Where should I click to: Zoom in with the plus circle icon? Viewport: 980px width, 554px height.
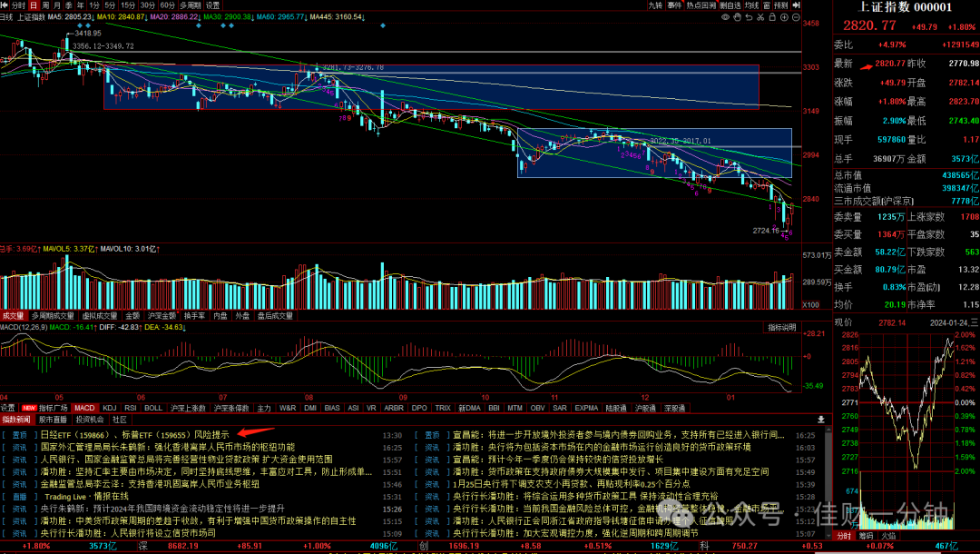tap(784, 17)
